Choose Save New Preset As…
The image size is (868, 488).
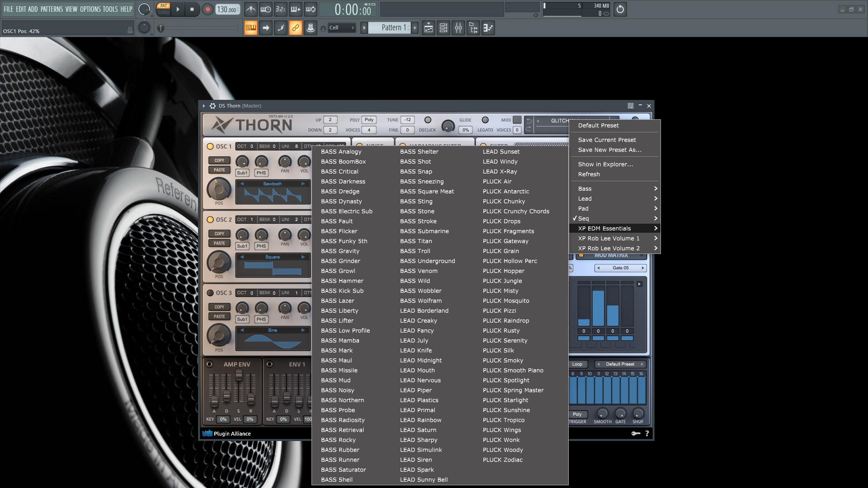(x=615, y=150)
